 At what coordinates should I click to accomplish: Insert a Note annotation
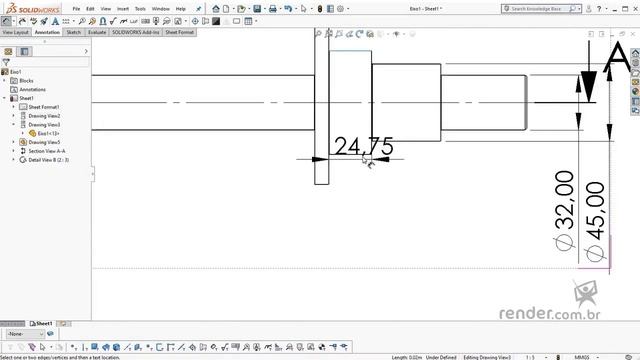pos(55,21)
